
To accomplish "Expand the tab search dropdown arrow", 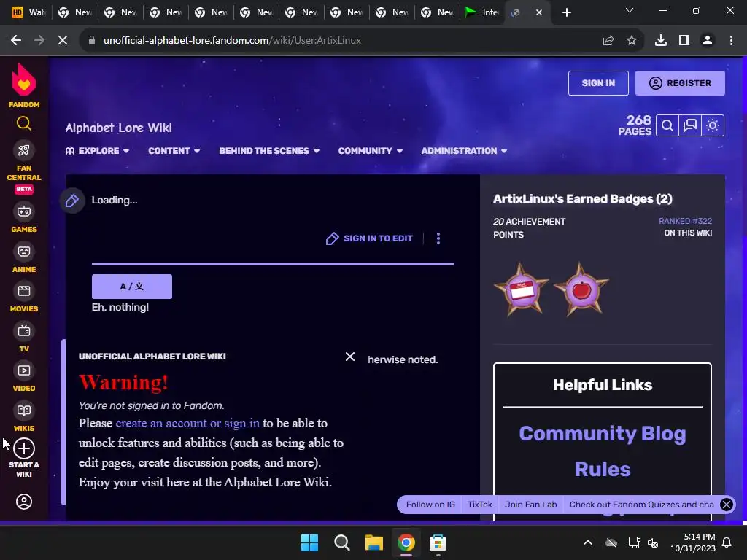I will (630, 10).
